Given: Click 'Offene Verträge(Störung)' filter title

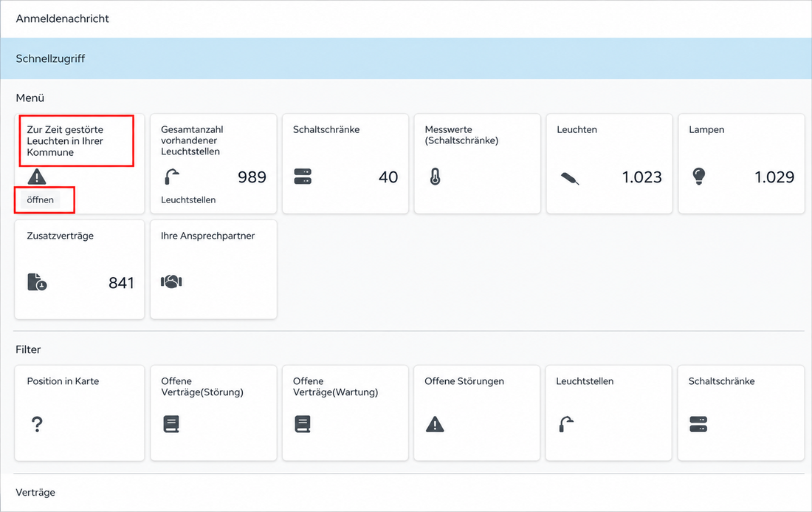Looking at the screenshot, I should click(x=202, y=386).
